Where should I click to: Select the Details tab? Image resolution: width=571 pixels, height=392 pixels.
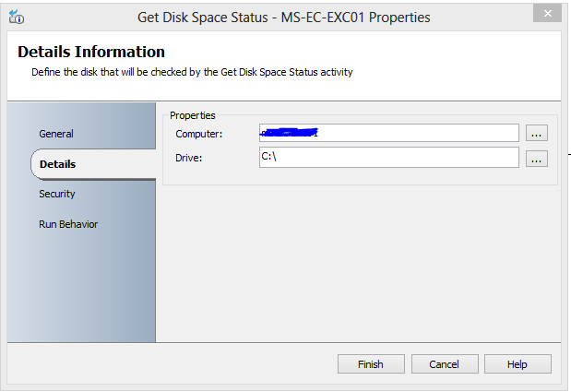click(x=57, y=164)
